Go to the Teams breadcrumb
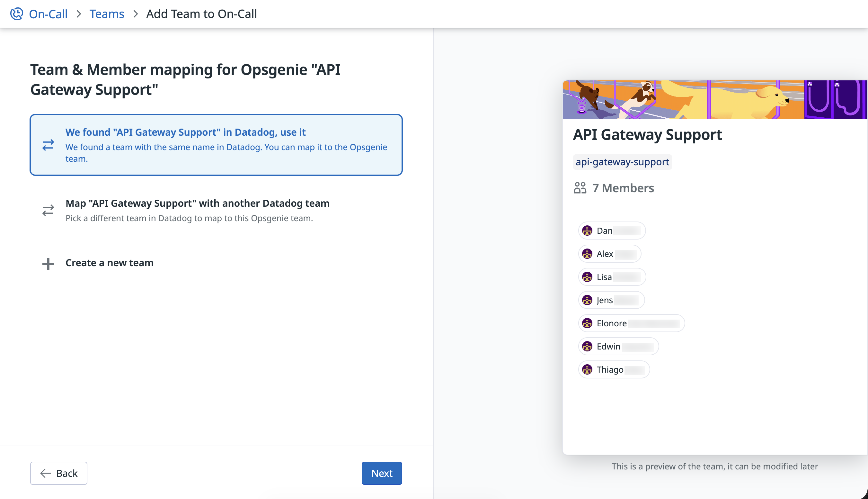The image size is (868, 499). tap(107, 14)
